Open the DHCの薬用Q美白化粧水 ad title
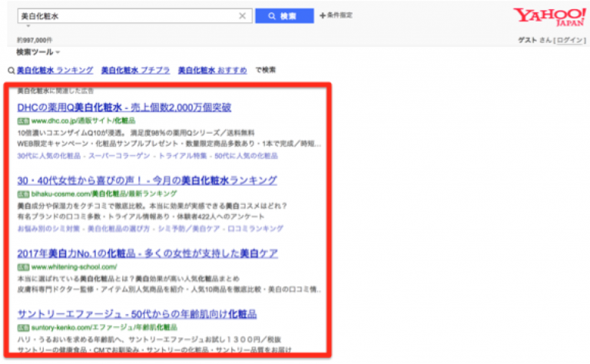Viewport: 590px width, 364px height. [x=124, y=108]
